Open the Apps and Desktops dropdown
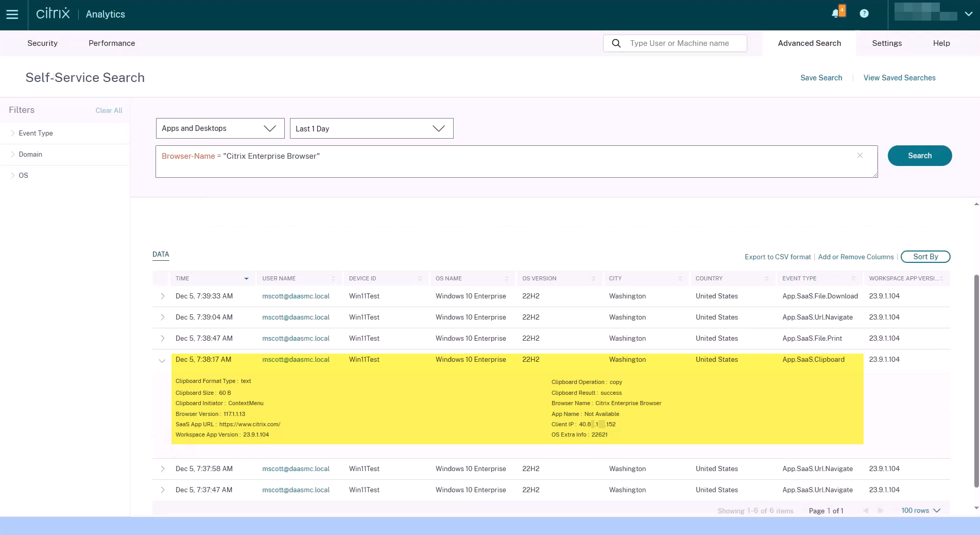 (220, 128)
